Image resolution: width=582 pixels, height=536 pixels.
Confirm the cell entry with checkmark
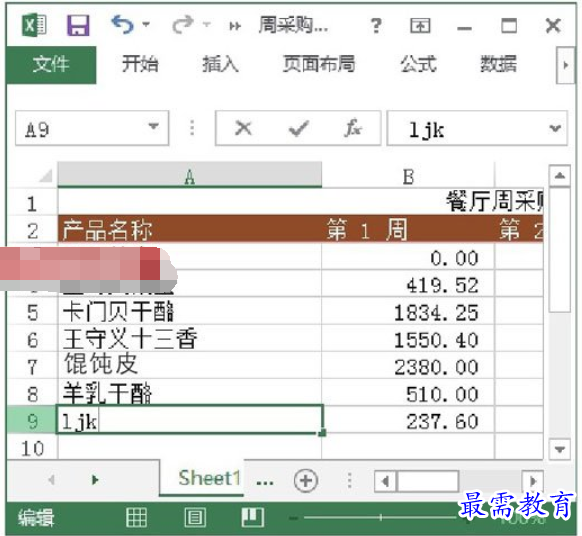(298, 128)
